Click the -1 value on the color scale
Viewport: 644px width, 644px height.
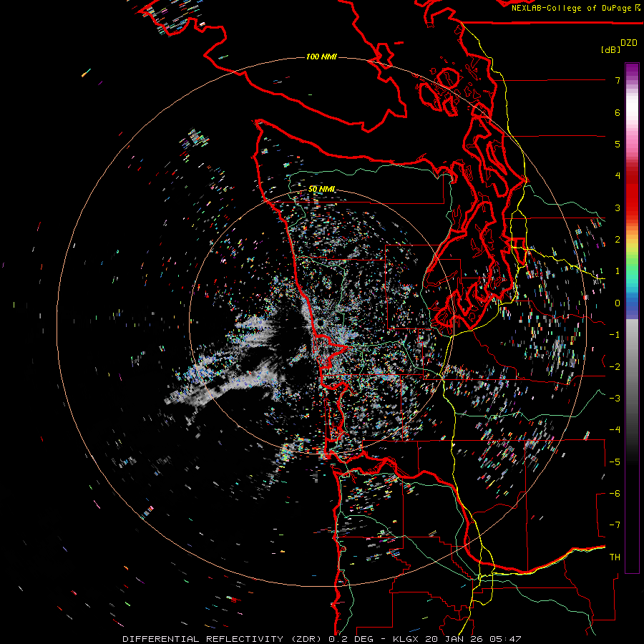point(615,335)
